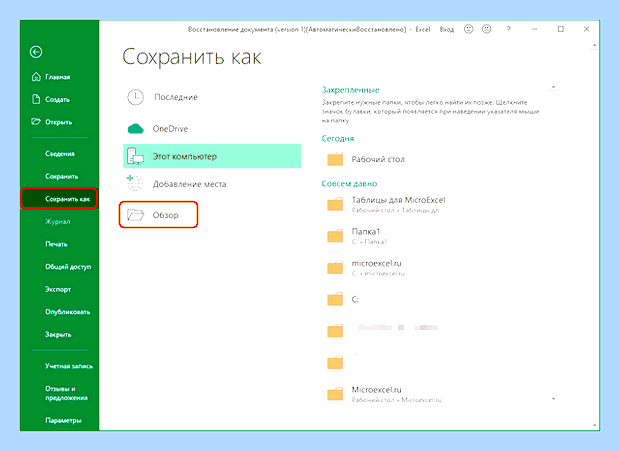Open the Журнал entry
620x451 pixels.
click(x=57, y=222)
